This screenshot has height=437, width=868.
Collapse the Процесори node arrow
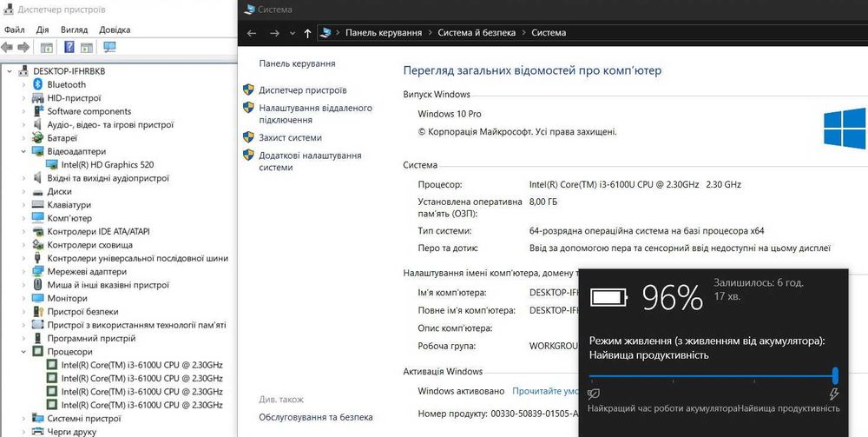tap(23, 352)
